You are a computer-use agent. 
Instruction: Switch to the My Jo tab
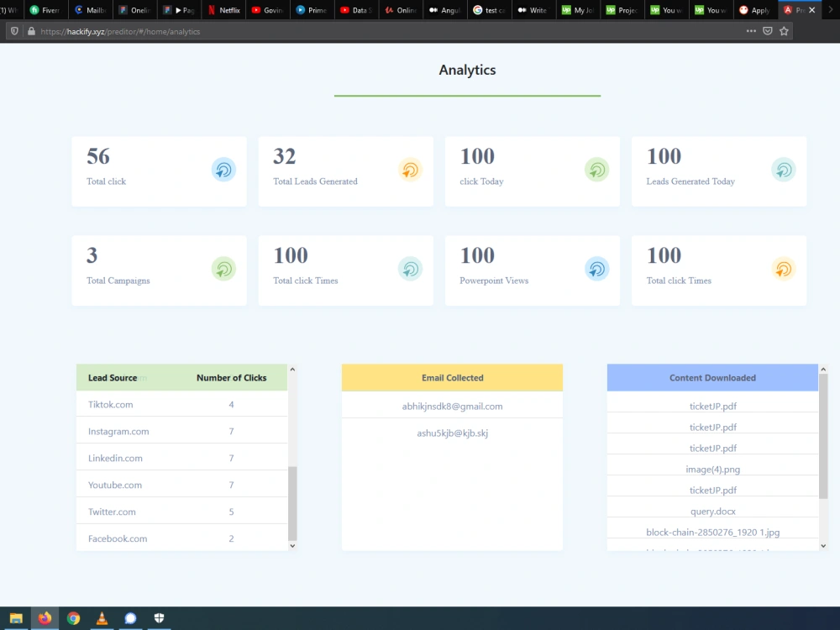[x=578, y=9]
